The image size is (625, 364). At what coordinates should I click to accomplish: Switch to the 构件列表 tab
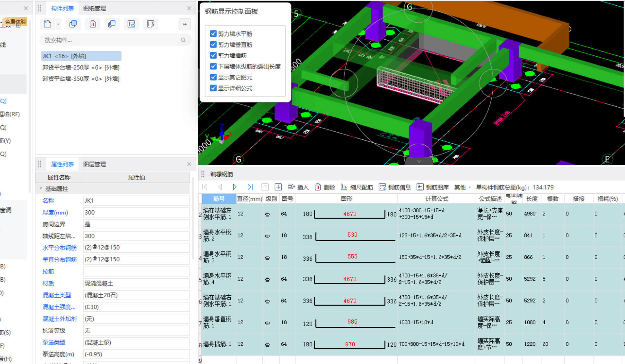click(62, 8)
